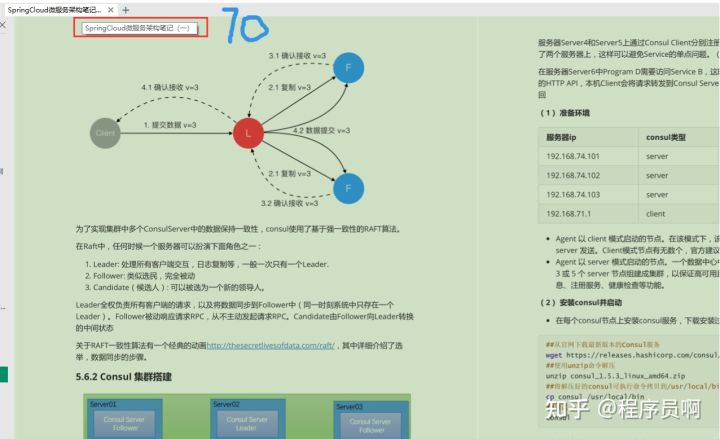Click the label '3.2 确认接收 v=3'
Image resolution: width=720 pixels, height=439 pixels.
pos(289,203)
